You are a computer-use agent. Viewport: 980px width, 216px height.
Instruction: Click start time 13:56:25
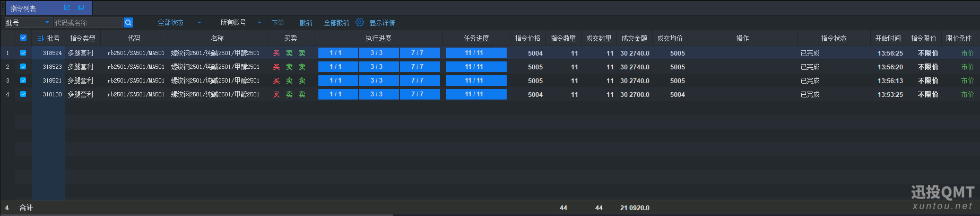click(x=890, y=53)
